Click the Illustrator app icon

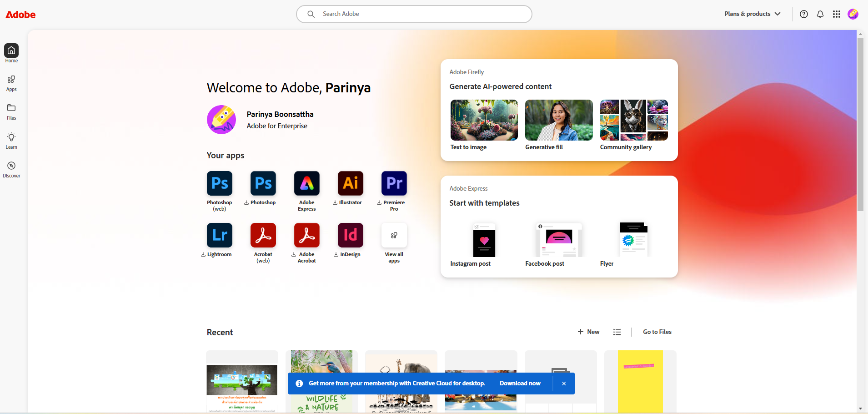pyautogui.click(x=350, y=183)
